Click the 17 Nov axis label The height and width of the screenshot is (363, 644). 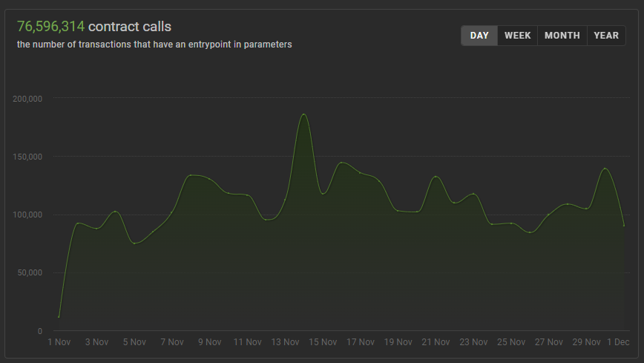[361, 342]
